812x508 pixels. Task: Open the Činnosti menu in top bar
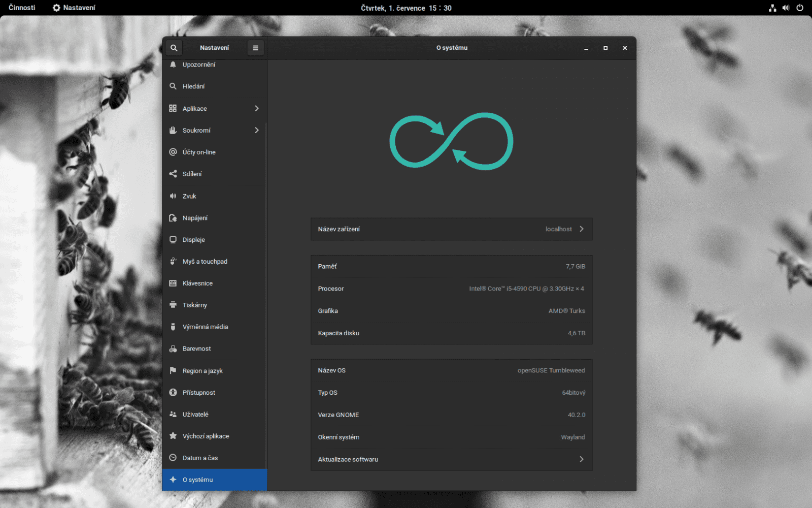pos(21,8)
